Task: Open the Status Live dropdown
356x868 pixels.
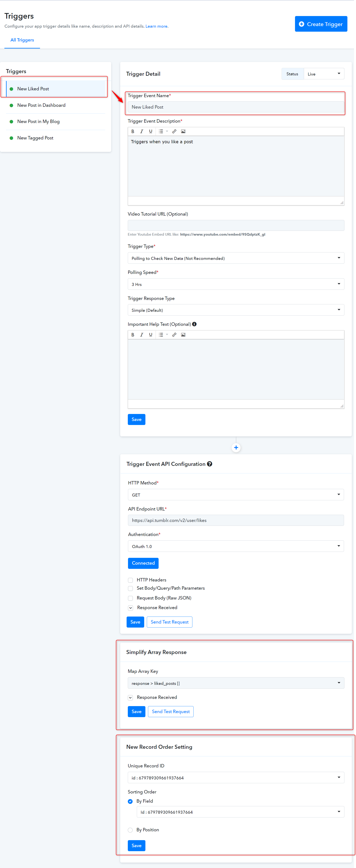Action: tap(324, 74)
